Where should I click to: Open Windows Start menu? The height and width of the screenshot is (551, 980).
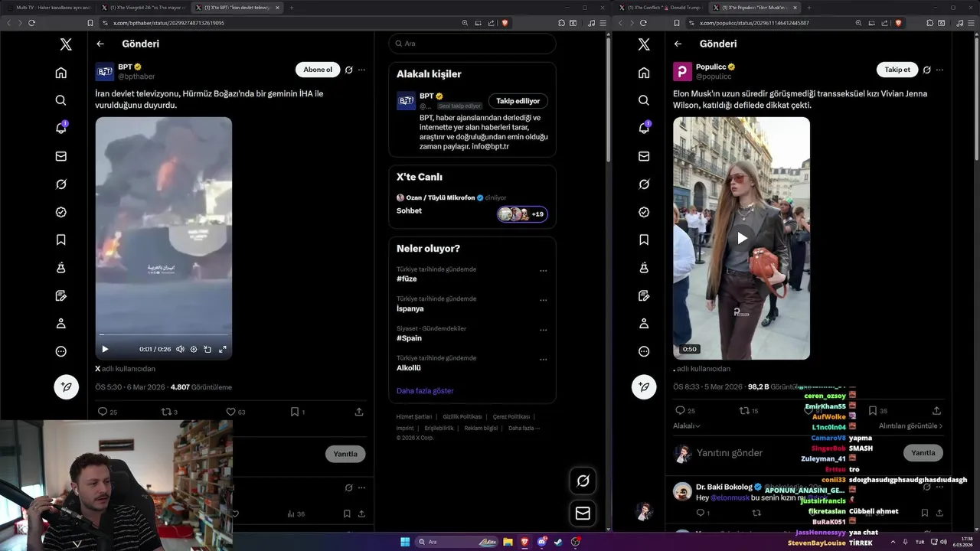(405, 542)
